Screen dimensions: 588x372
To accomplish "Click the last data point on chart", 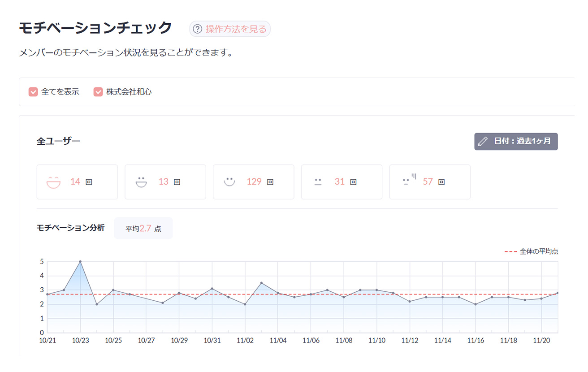I will click(558, 293).
